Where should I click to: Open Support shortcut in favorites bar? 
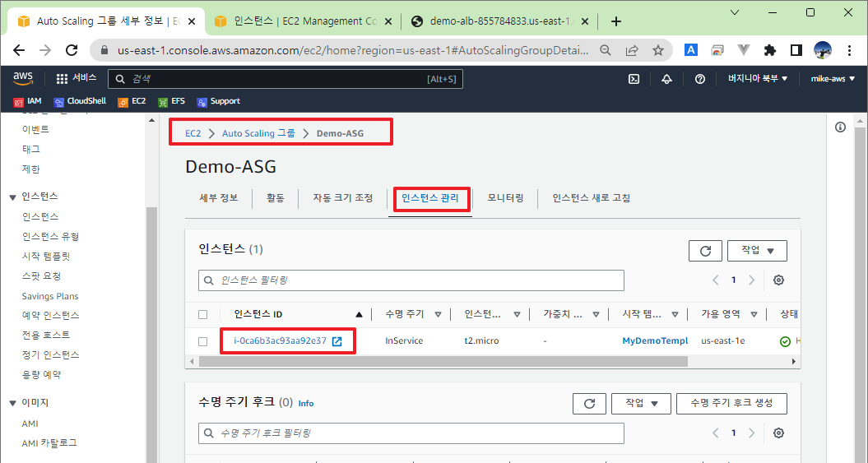coord(218,101)
